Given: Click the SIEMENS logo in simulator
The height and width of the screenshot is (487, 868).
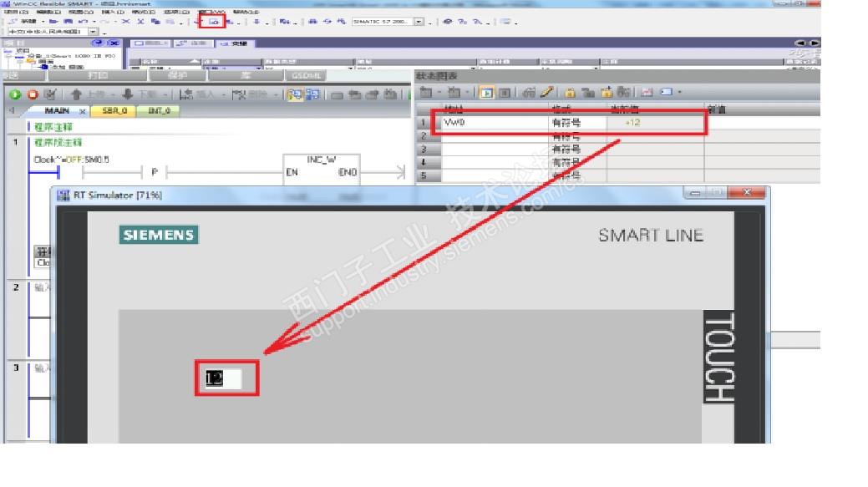Looking at the screenshot, I should pos(159,235).
